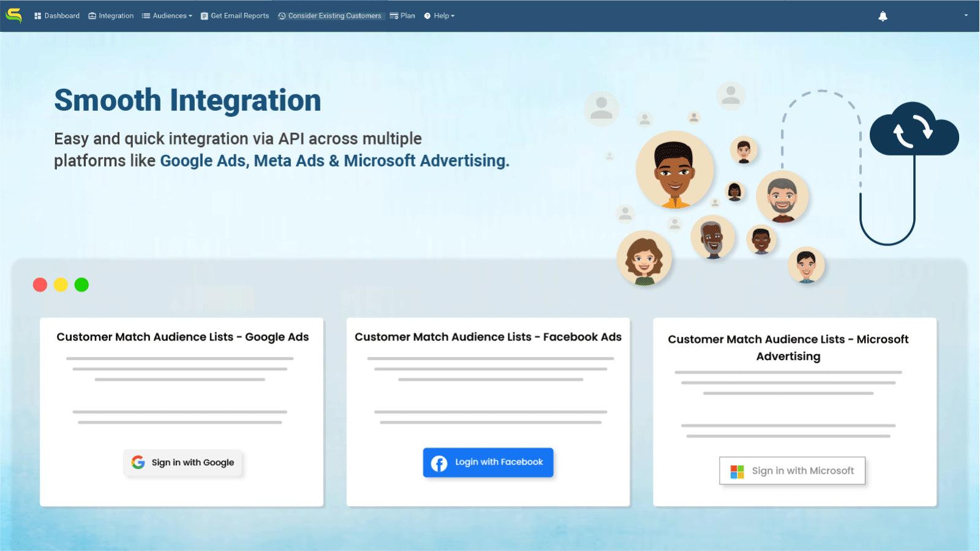Screen dimensions: 980x551
Task: Click the Integration briefcase icon
Action: pyautogui.click(x=91, y=15)
